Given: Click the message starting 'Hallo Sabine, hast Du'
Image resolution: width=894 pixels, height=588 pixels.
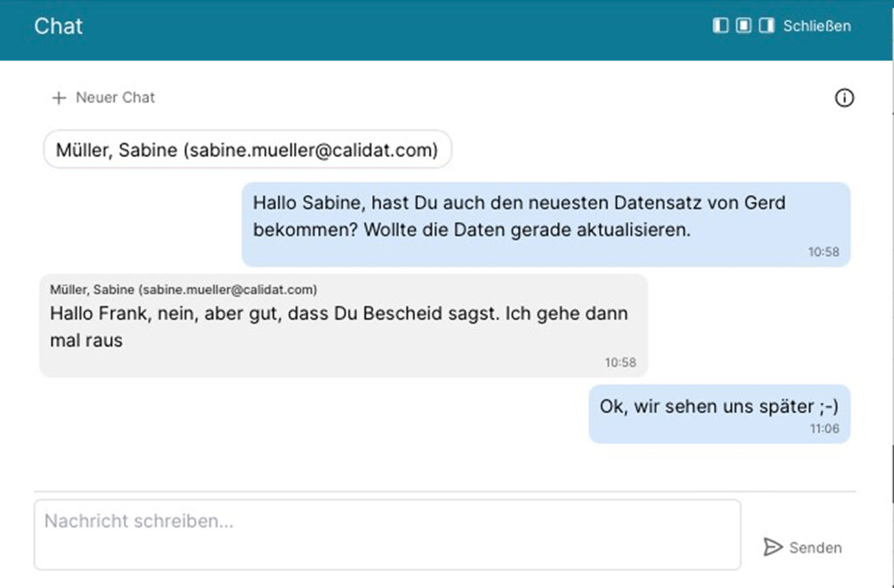Looking at the screenshot, I should 546,224.
